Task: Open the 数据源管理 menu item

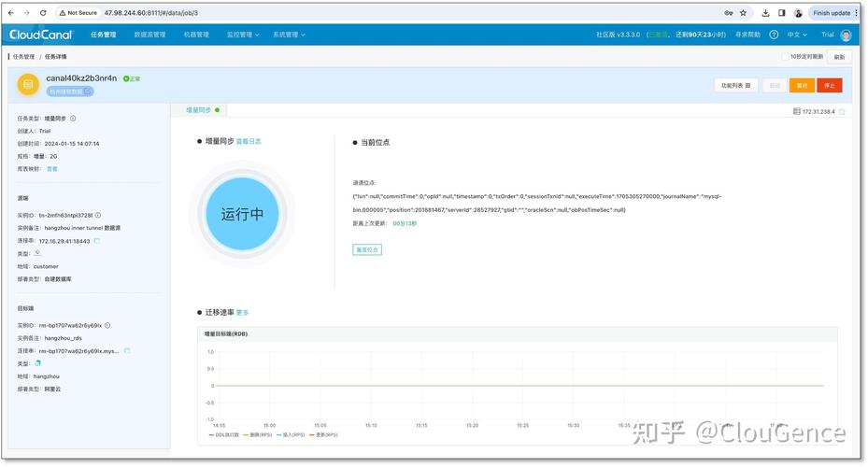Action: pyautogui.click(x=150, y=35)
